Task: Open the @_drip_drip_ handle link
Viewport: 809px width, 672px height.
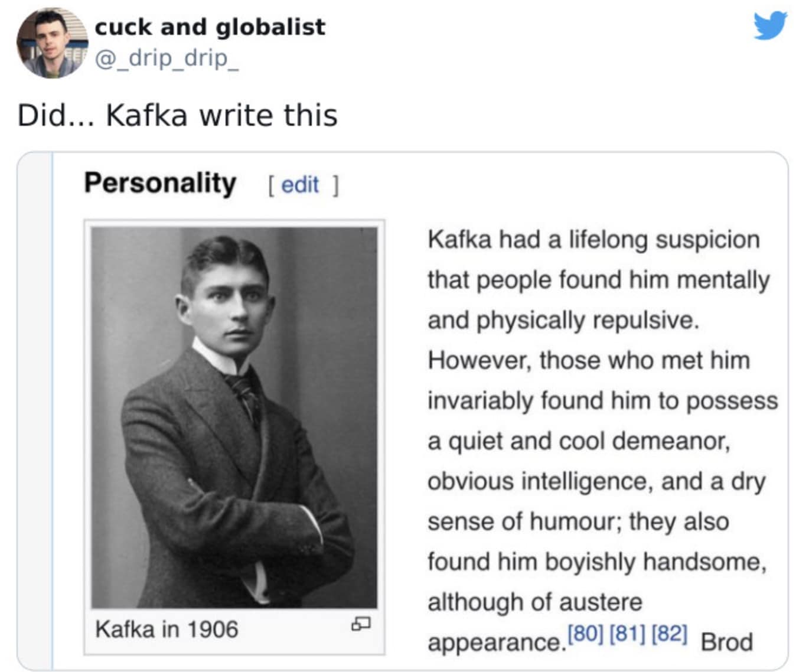Action: pos(167,58)
